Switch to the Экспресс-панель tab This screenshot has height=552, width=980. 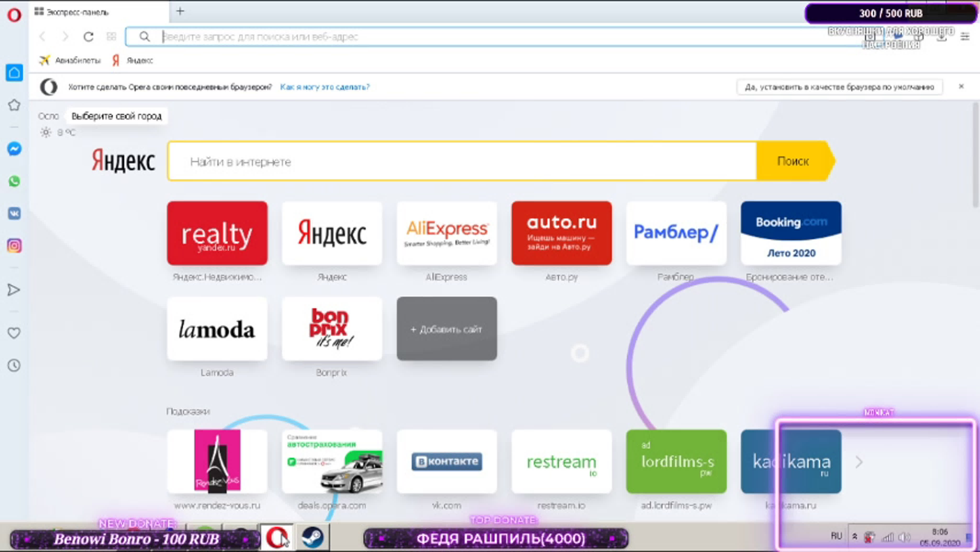(99, 12)
